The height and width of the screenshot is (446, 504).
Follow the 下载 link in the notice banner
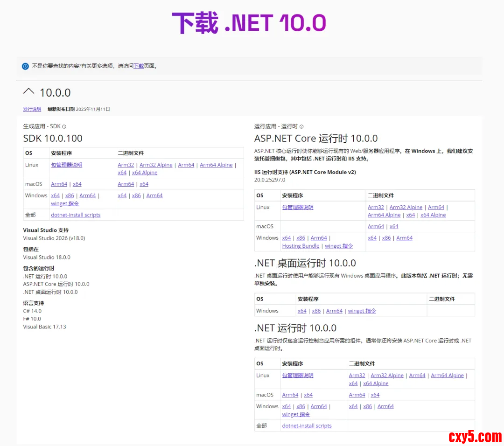[x=139, y=66]
